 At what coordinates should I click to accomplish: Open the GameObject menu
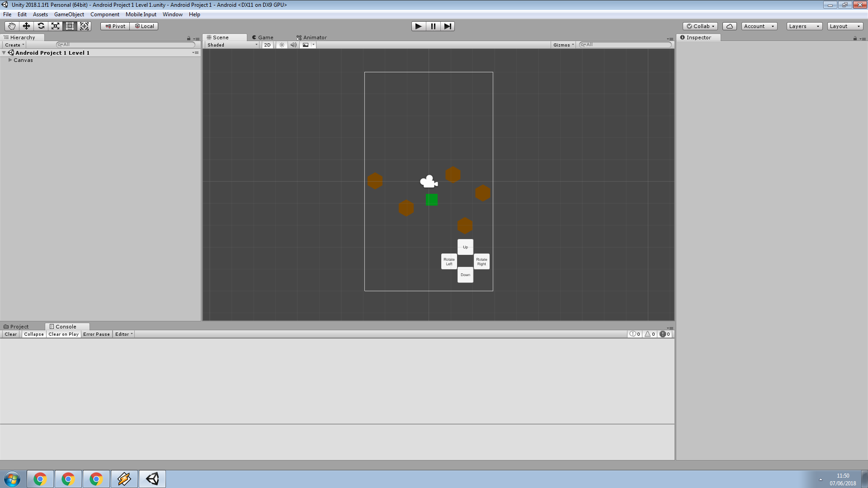[x=69, y=14]
